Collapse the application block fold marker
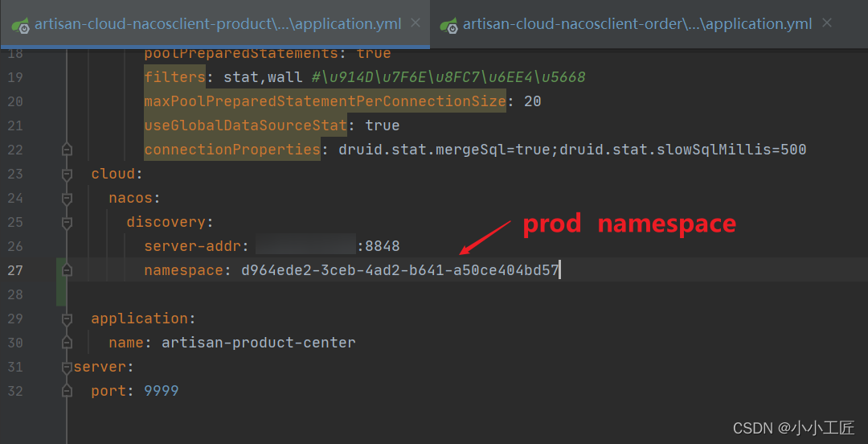The height and width of the screenshot is (444, 868). [x=67, y=319]
